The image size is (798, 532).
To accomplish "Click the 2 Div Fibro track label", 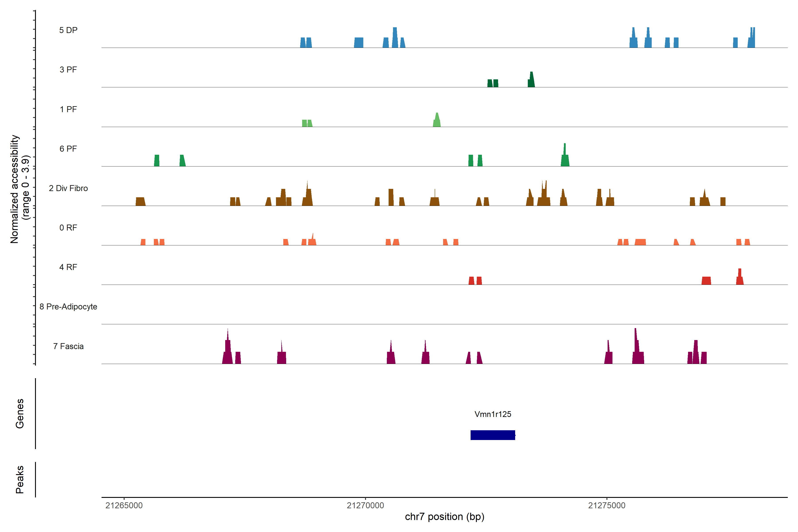I will click(x=68, y=188).
